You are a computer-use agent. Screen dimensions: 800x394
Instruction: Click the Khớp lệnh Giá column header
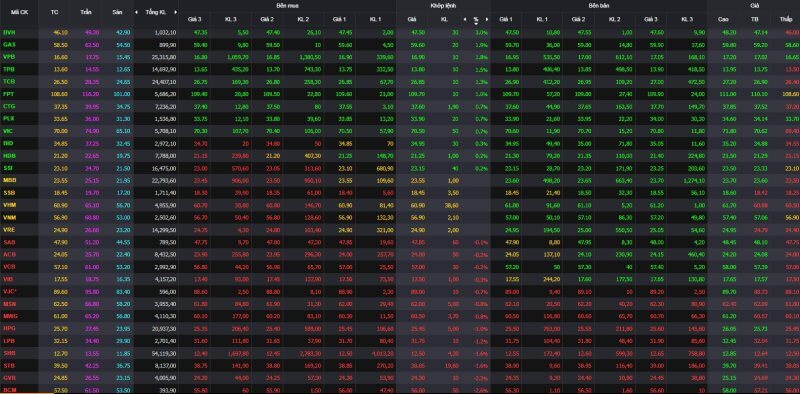click(x=412, y=19)
